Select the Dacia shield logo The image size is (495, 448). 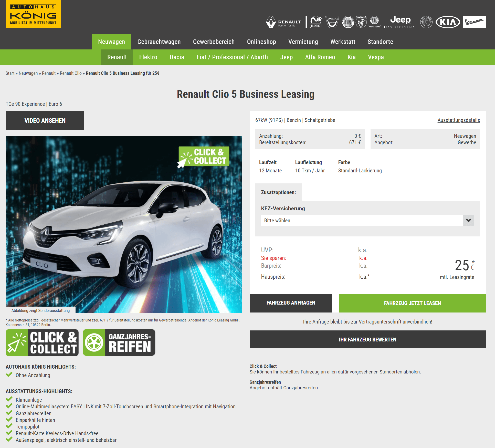(332, 22)
